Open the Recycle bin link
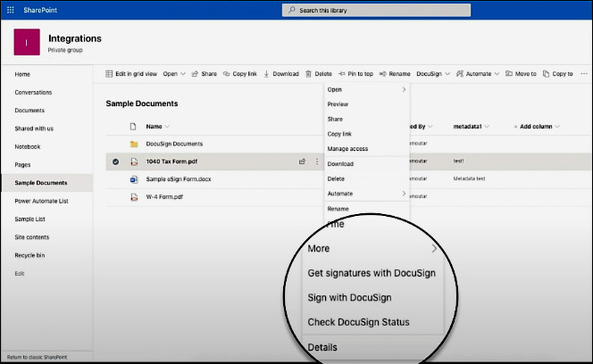Screen dimensions: 593x364 pos(29,255)
